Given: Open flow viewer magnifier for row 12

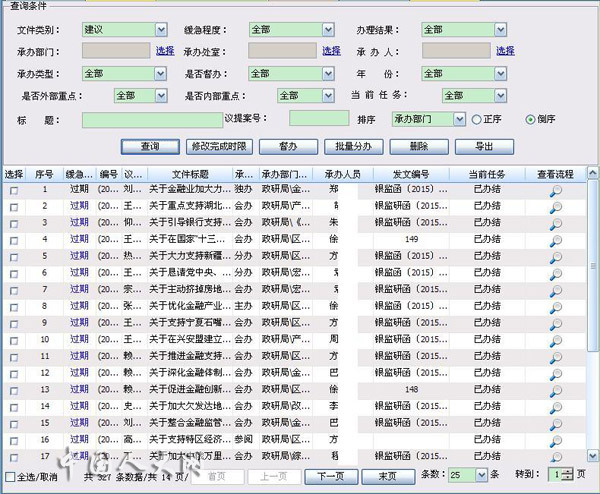Looking at the screenshot, I should click(x=556, y=375).
